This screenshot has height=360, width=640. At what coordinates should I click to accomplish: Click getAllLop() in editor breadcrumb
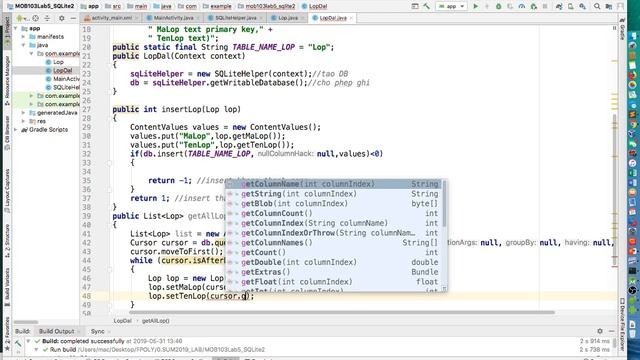(156, 321)
